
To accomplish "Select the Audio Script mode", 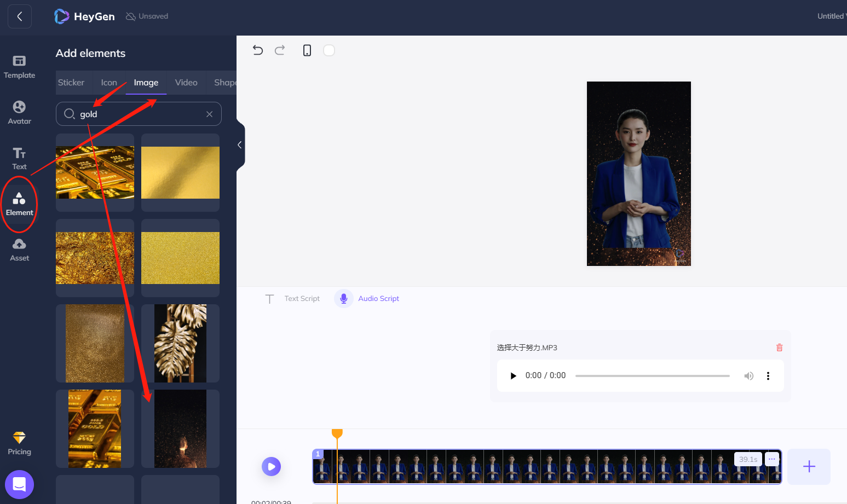I will point(367,299).
